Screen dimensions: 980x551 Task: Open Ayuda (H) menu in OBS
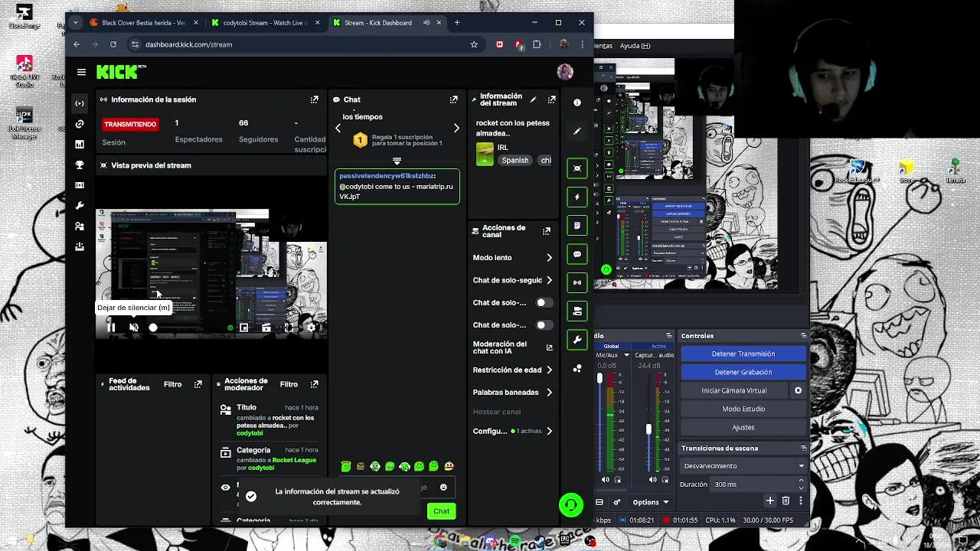click(635, 46)
